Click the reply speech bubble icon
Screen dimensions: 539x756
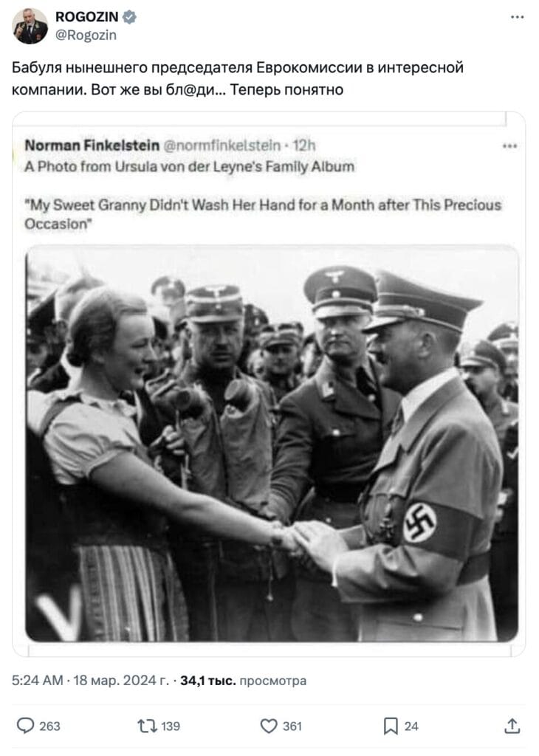click(25, 726)
